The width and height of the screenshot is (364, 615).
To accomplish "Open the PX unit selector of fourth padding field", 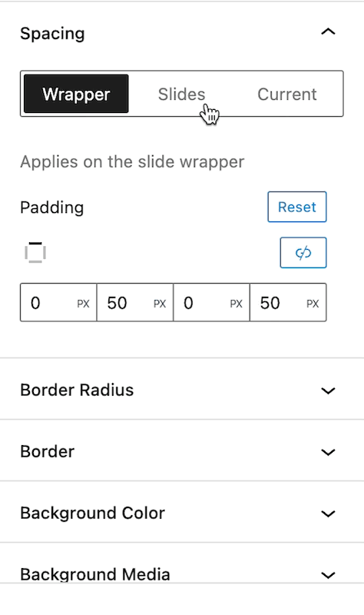I will [x=313, y=304].
